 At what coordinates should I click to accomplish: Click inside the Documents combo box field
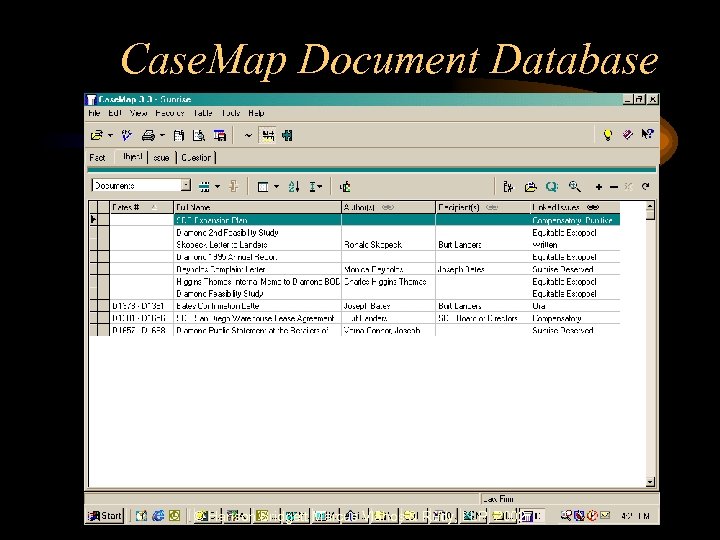136,186
